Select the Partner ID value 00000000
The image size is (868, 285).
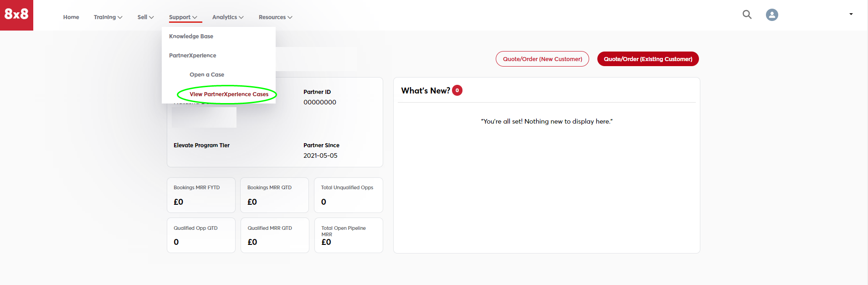coord(320,103)
